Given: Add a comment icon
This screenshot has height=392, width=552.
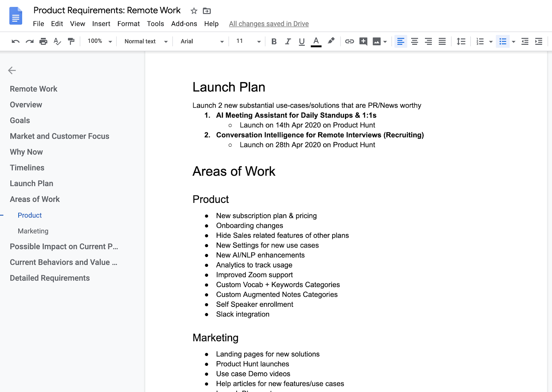Looking at the screenshot, I should click(363, 41).
